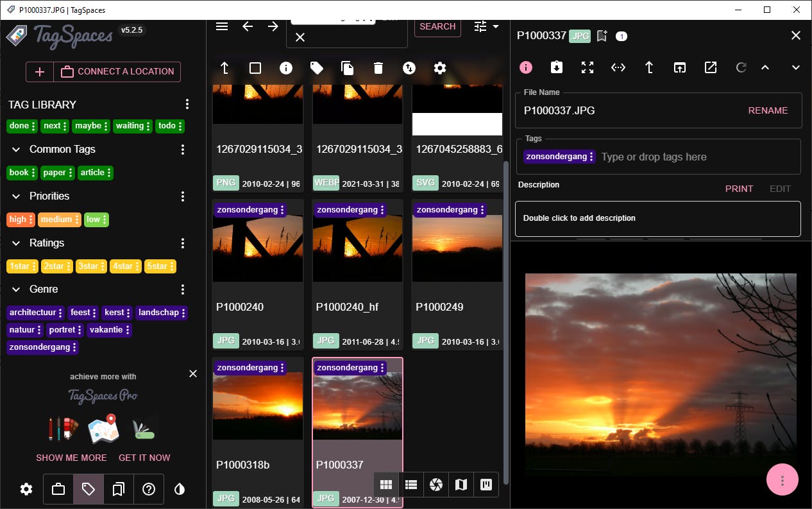Switch to kanban perspective
Image resolution: width=812 pixels, height=509 pixels.
tap(486, 485)
